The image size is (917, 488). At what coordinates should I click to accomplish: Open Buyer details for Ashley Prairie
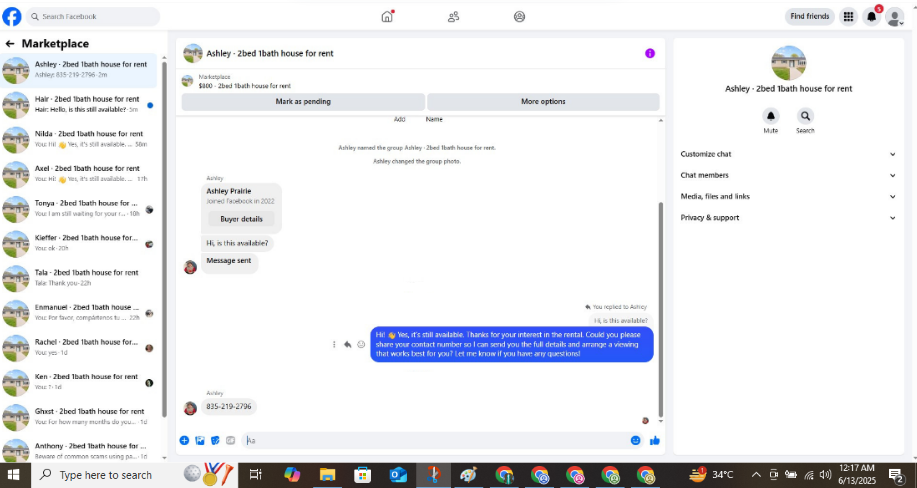pyautogui.click(x=242, y=219)
